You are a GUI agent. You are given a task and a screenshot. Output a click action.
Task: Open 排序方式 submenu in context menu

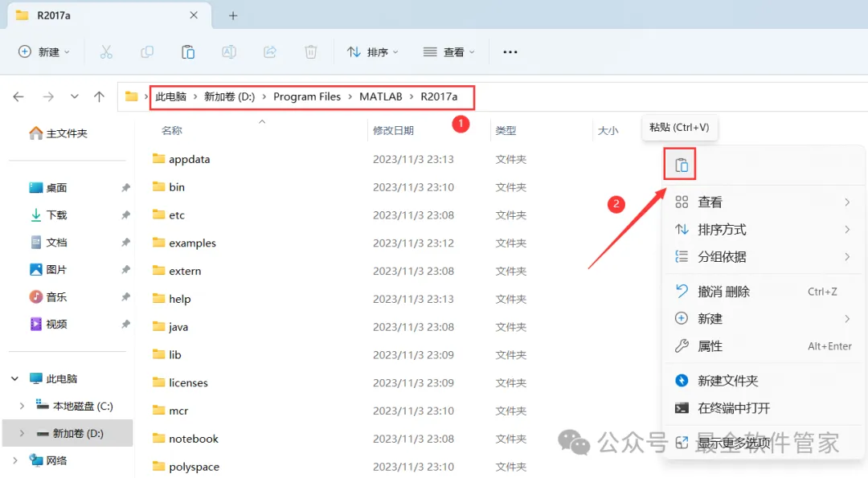764,229
